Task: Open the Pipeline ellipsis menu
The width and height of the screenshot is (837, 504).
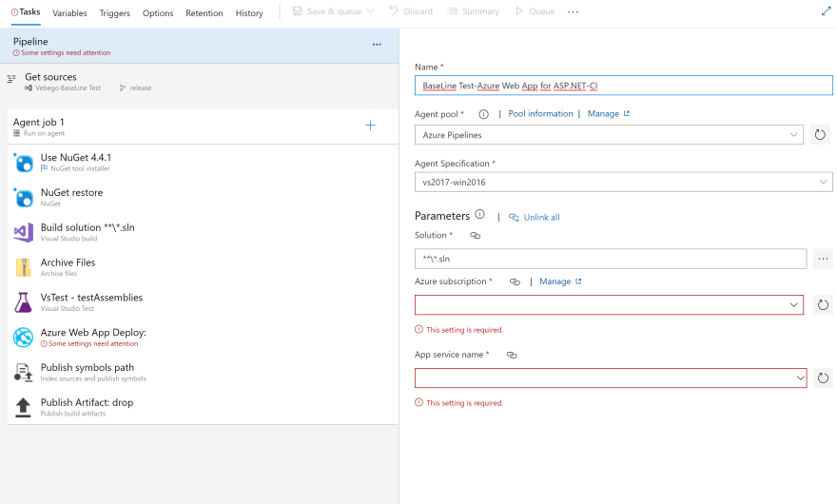Action: click(377, 45)
